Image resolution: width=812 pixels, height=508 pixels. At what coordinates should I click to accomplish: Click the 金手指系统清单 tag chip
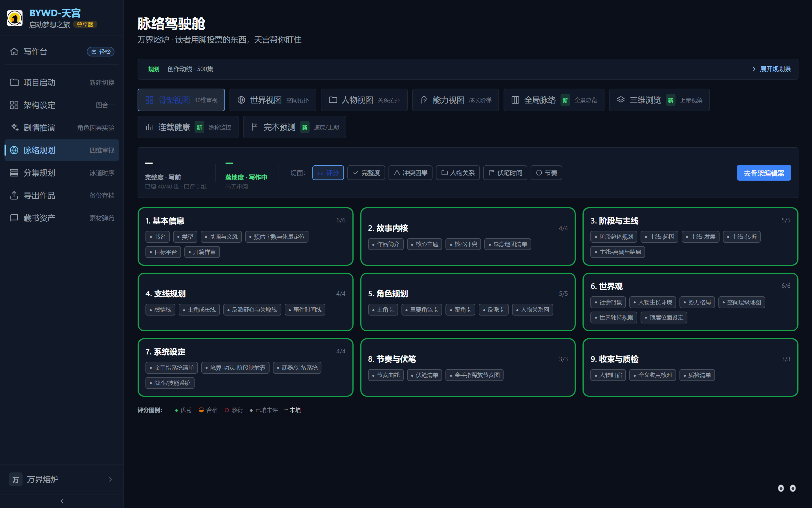171,368
